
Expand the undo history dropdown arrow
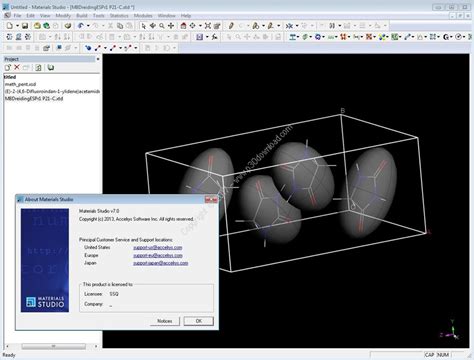click(88, 26)
